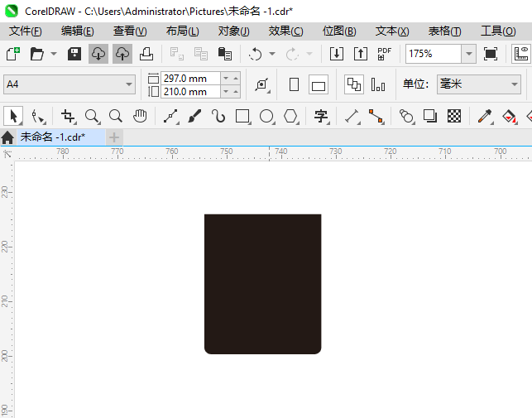The height and width of the screenshot is (418, 532).
Task: Apply layout to all pages
Action: [354, 84]
